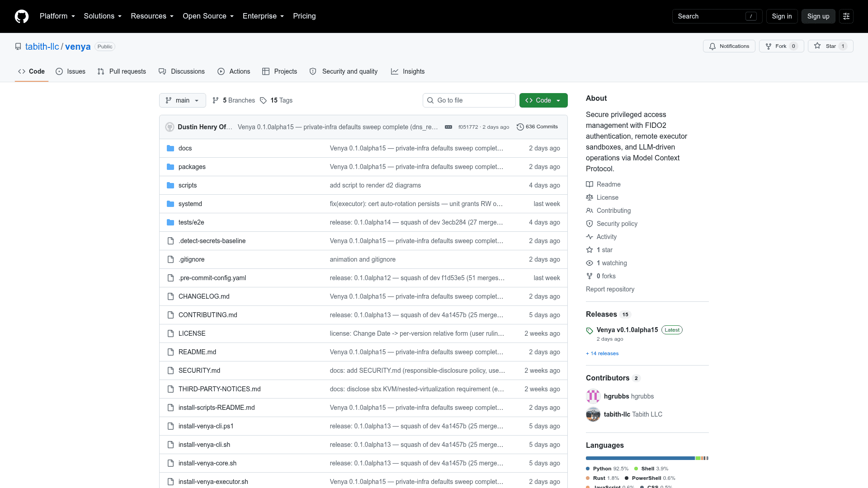868x488 pixels.
Task: Click the Go to file search field
Action: pyautogui.click(x=469, y=100)
